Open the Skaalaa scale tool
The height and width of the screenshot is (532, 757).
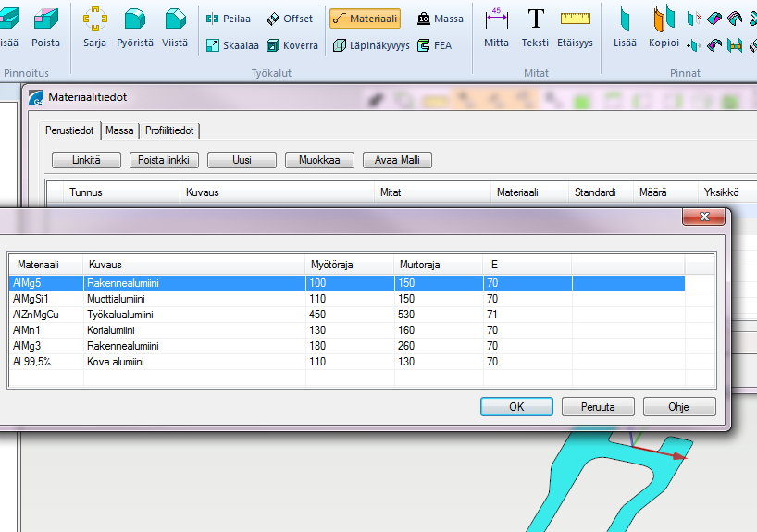[x=231, y=45]
